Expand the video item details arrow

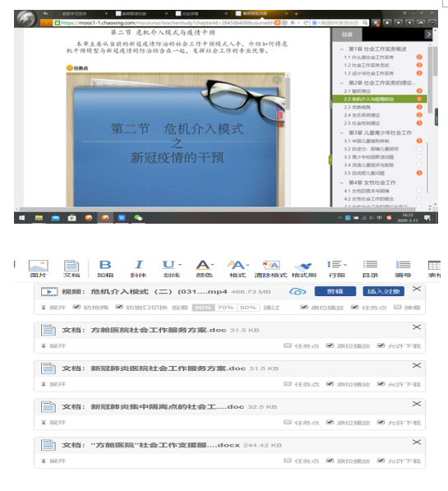44,308
